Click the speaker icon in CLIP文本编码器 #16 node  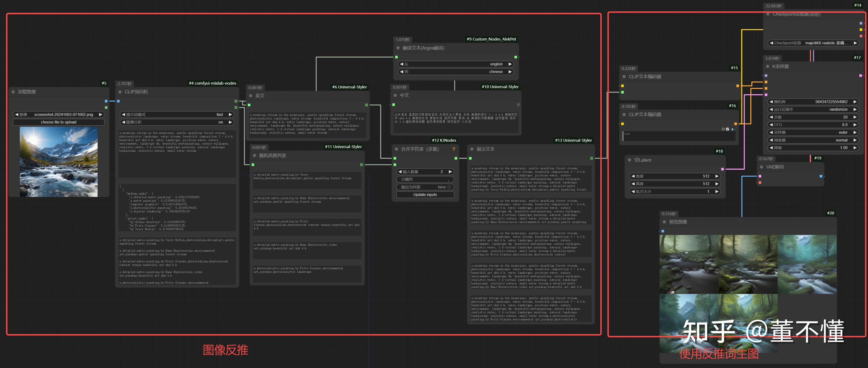tap(733, 129)
